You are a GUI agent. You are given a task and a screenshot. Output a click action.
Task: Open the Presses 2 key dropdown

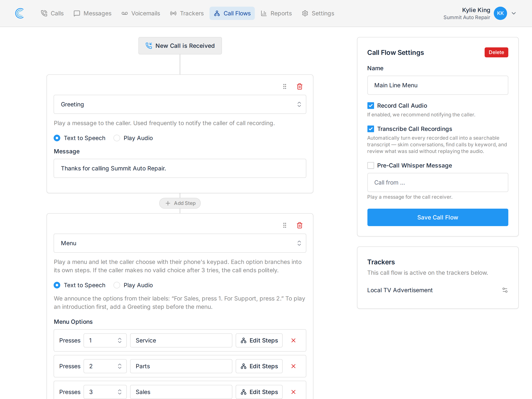click(x=105, y=366)
